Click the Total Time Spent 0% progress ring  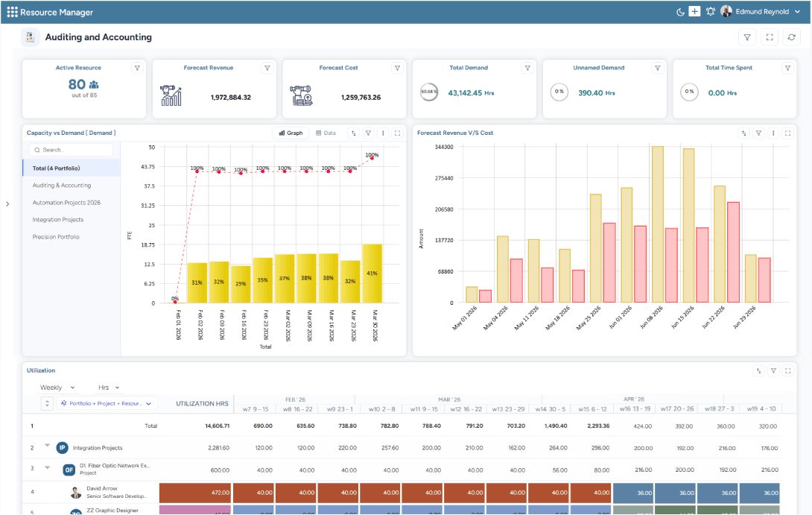tap(689, 92)
